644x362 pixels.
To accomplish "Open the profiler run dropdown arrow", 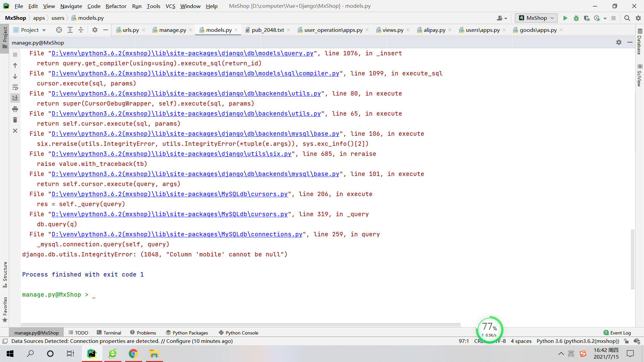I will point(605,18).
